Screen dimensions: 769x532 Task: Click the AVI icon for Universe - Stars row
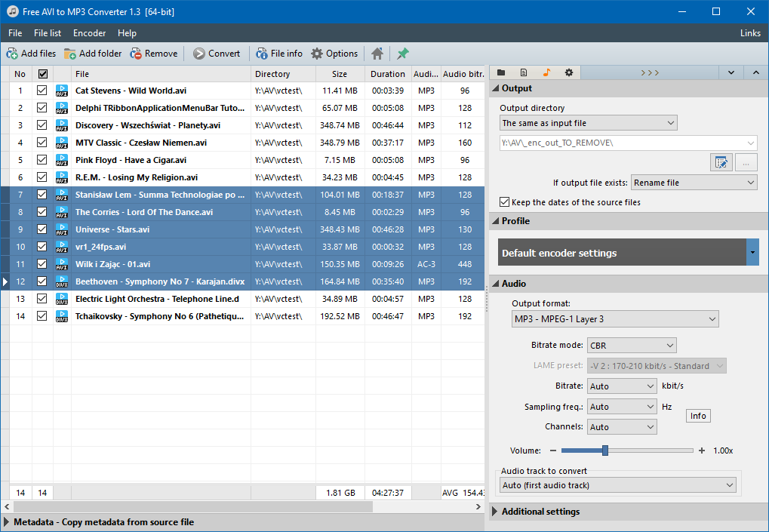coord(62,229)
